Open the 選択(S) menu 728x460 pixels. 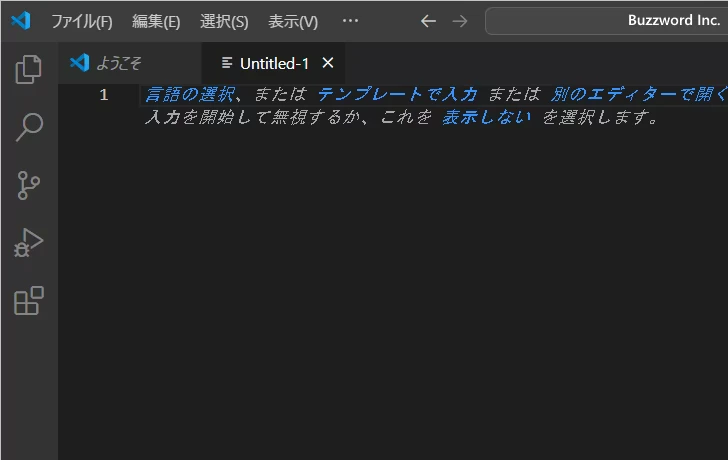pos(224,21)
